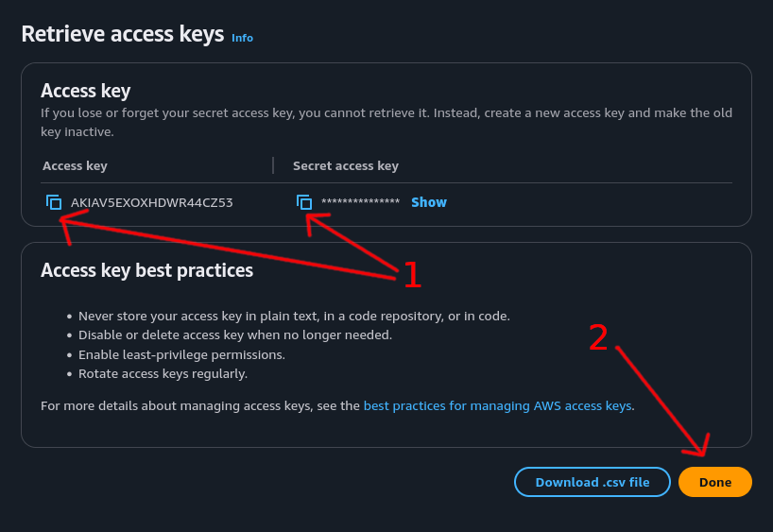Click the 'Disable or delete access key' bullet
Viewport: 773px width, 532px height.
click(234, 335)
